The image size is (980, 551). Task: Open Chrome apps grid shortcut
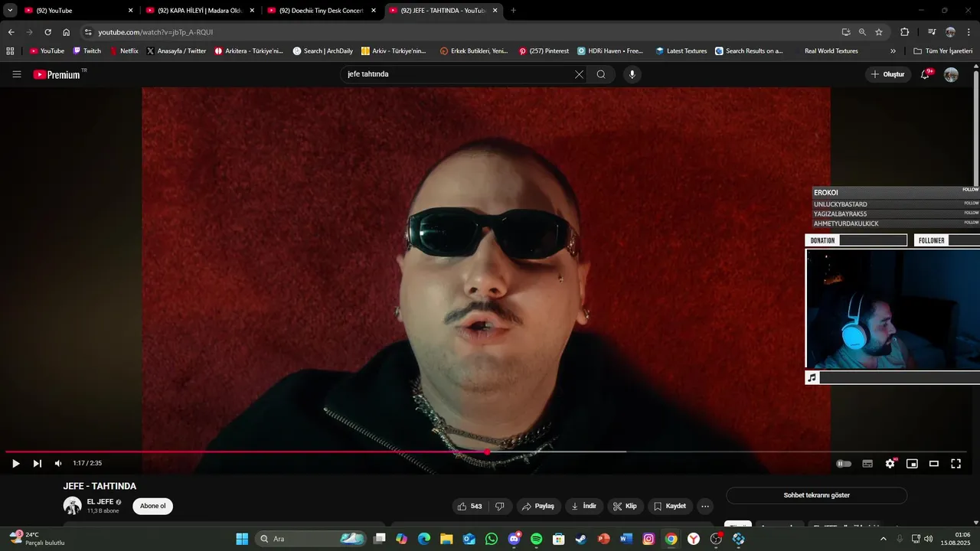coord(10,51)
